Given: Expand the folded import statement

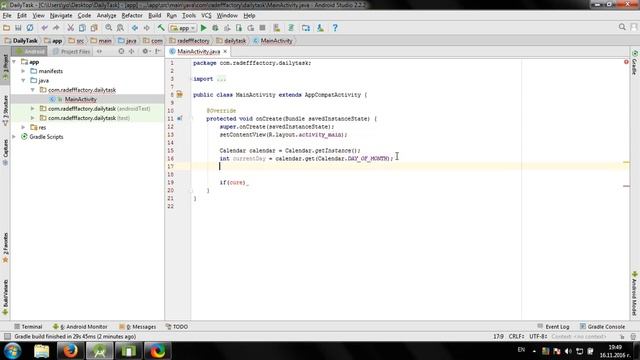Looking at the screenshot, I should pos(221,79).
